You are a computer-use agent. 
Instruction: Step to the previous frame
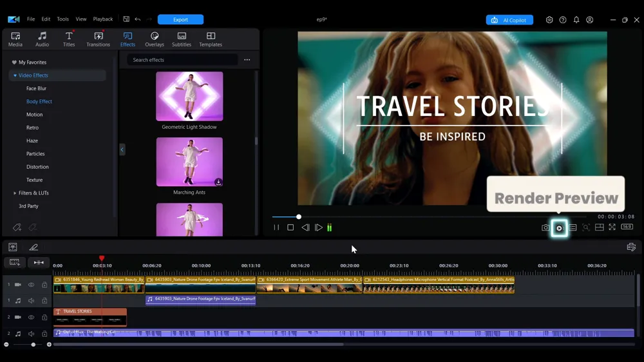(305, 227)
